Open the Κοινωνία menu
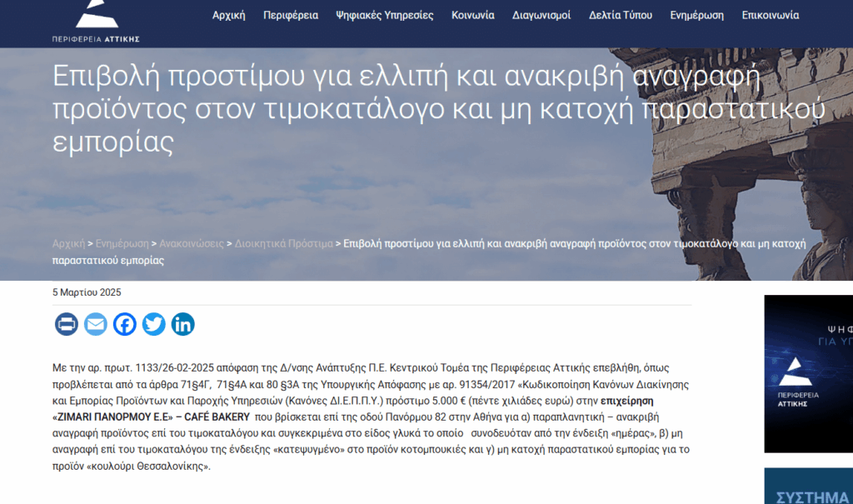 [x=473, y=15]
